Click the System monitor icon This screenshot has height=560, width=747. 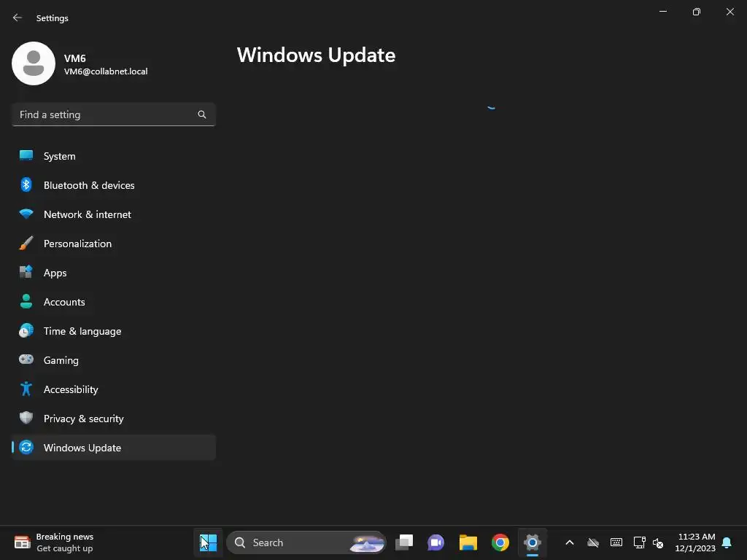(26, 156)
